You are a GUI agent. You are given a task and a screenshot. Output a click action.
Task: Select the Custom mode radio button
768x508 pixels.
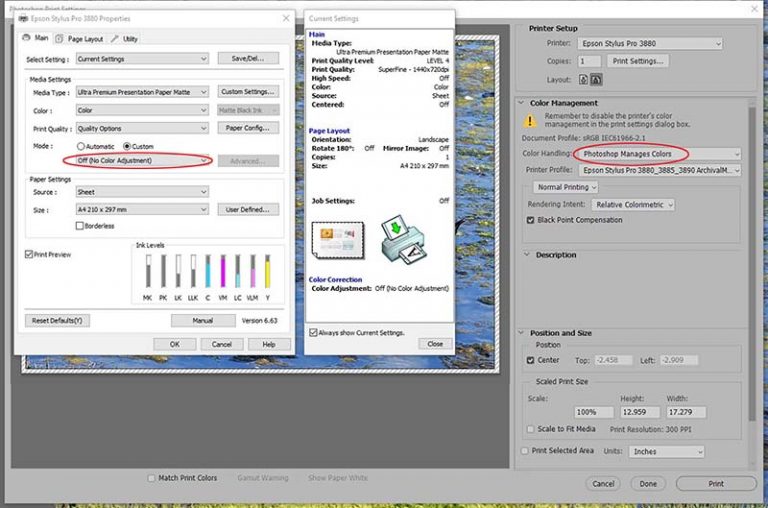(127, 146)
